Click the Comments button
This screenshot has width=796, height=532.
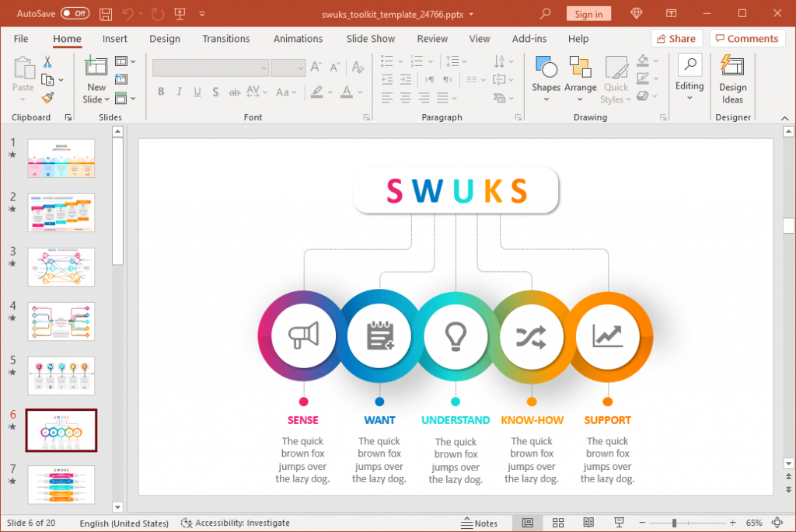click(x=747, y=39)
